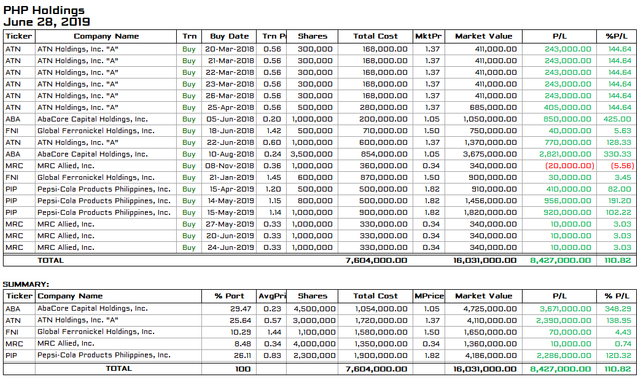Click buy date '27-May-2019' cell
This screenshot has height=378, width=640.
[x=229, y=225]
